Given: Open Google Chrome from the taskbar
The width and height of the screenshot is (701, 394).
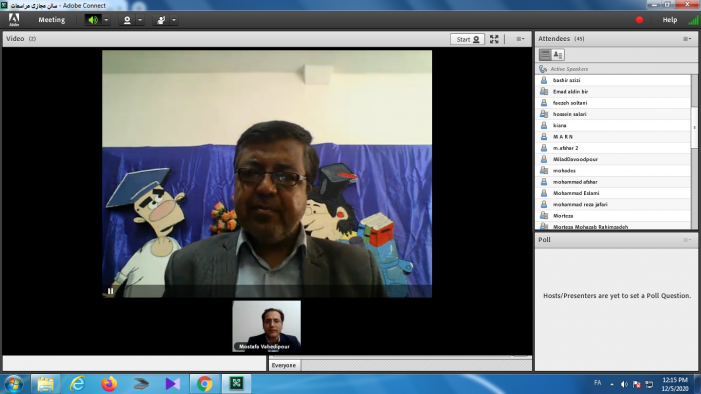Looking at the screenshot, I should click(x=205, y=384).
